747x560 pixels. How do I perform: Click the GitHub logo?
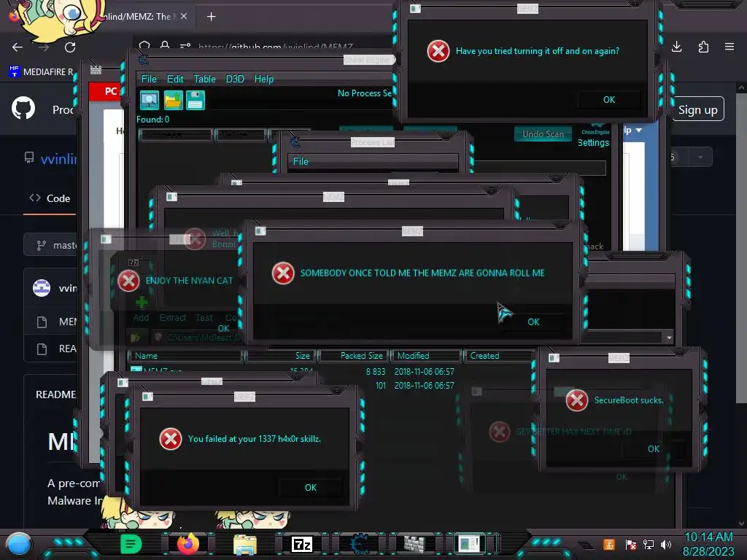pos(23,109)
